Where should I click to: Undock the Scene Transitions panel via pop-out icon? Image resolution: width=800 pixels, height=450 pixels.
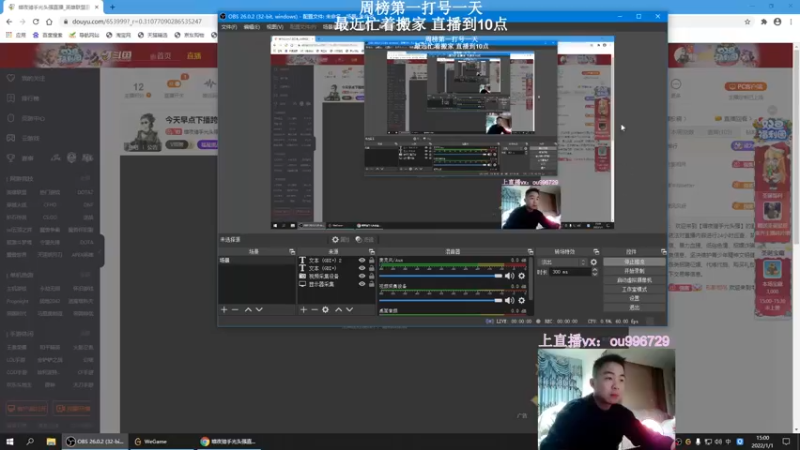(596, 252)
